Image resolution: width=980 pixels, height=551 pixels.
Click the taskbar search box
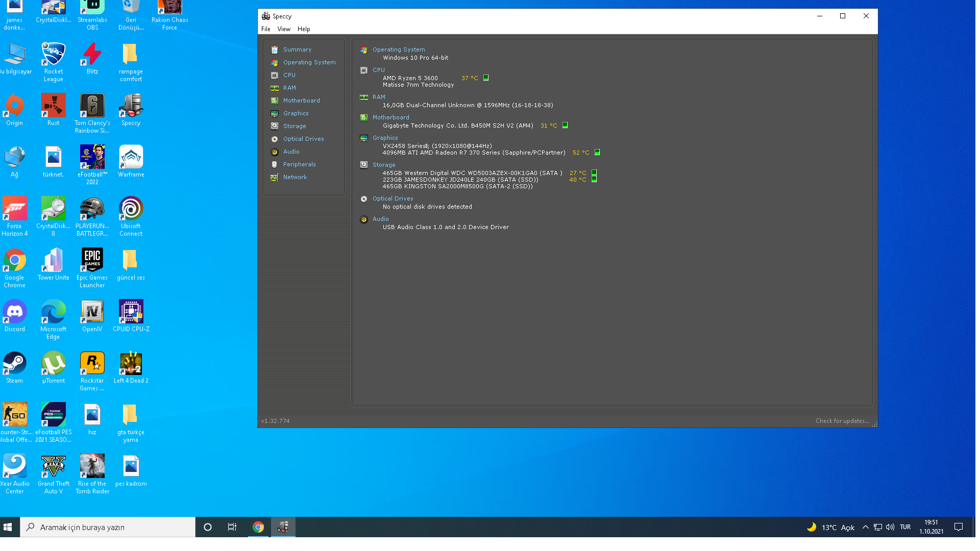tap(108, 527)
